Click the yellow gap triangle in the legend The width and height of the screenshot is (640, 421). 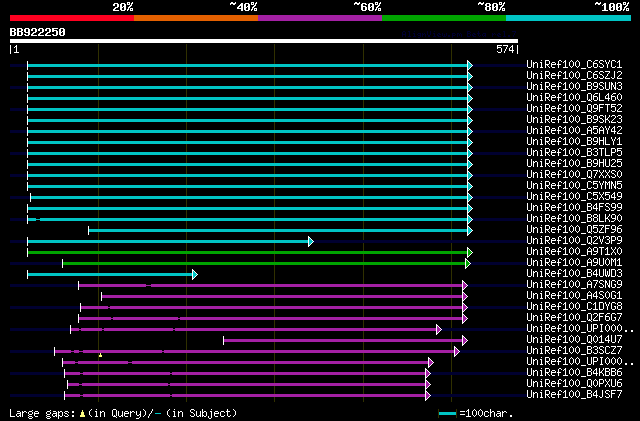82,414
